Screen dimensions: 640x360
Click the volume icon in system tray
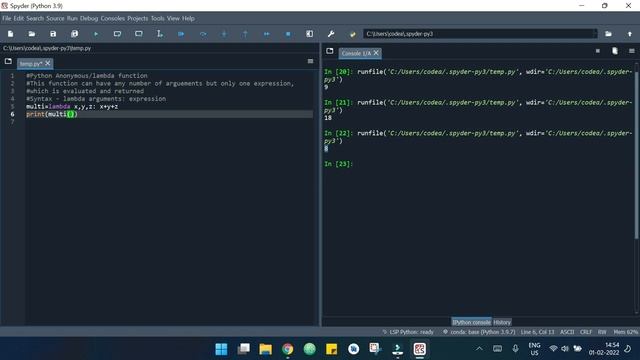pos(565,349)
